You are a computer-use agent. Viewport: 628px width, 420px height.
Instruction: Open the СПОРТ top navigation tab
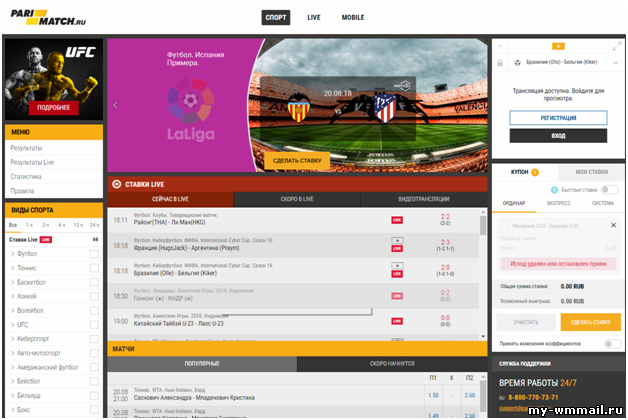click(x=276, y=17)
